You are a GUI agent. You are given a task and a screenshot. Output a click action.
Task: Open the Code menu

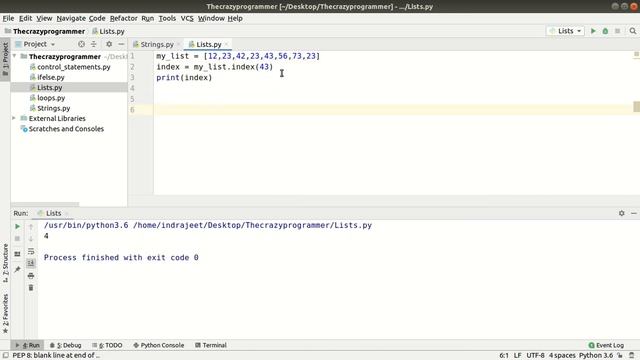(97, 18)
